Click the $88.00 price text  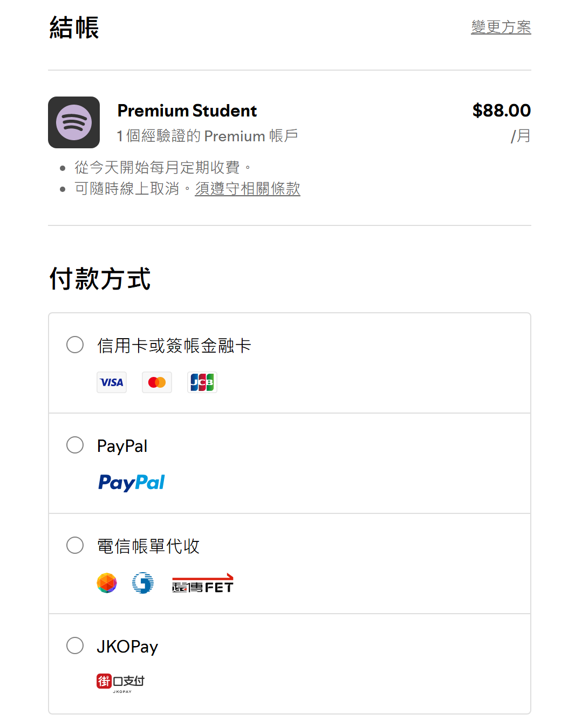pos(501,111)
